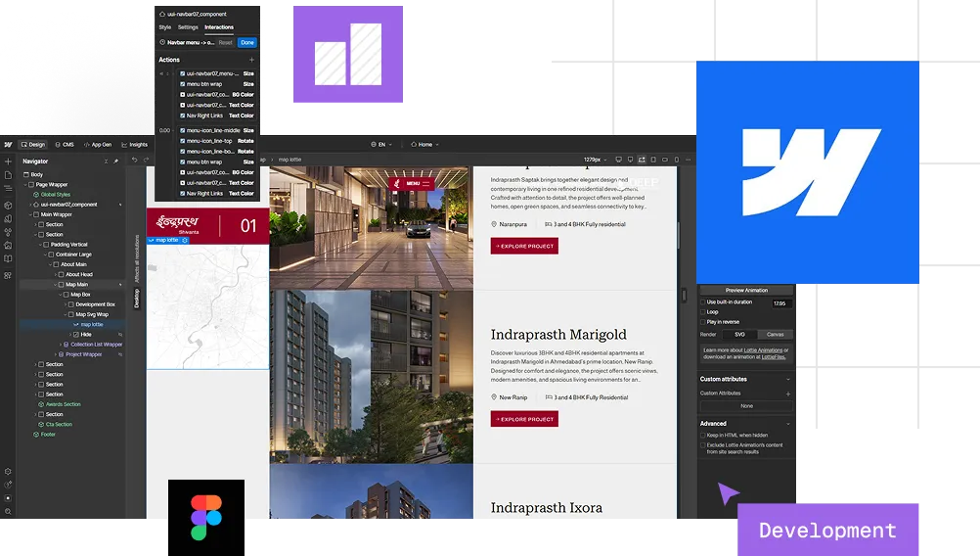This screenshot has width=980, height=556.
Task: Click Preview Animation button
Action: coord(746,290)
